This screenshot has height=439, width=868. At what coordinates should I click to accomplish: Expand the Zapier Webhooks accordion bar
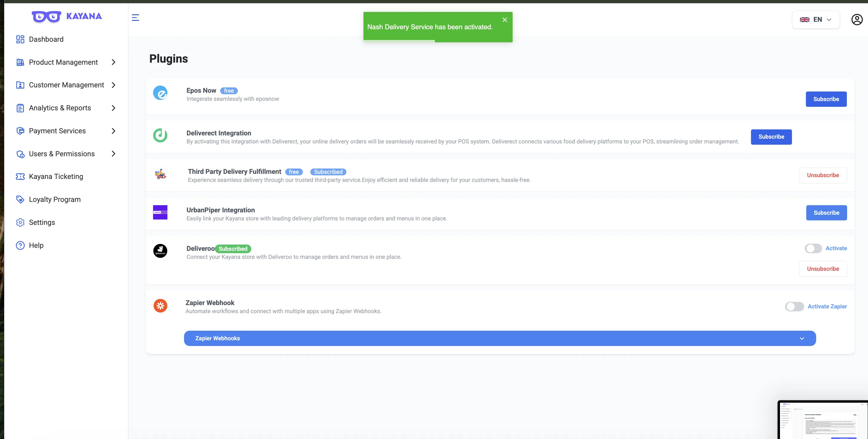(x=500, y=338)
